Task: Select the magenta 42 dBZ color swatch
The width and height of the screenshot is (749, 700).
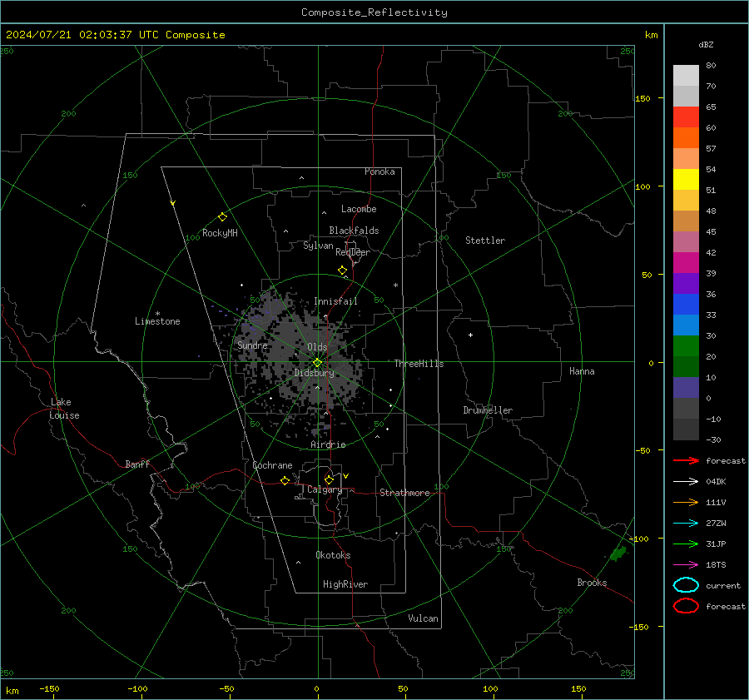Action: click(686, 263)
